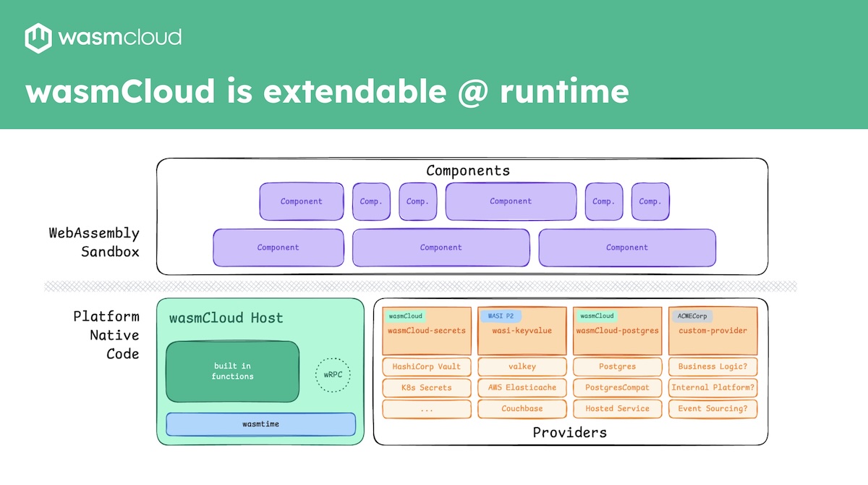The width and height of the screenshot is (868, 485).
Task: Select the wasi-keyvalue provider block
Action: (x=522, y=330)
